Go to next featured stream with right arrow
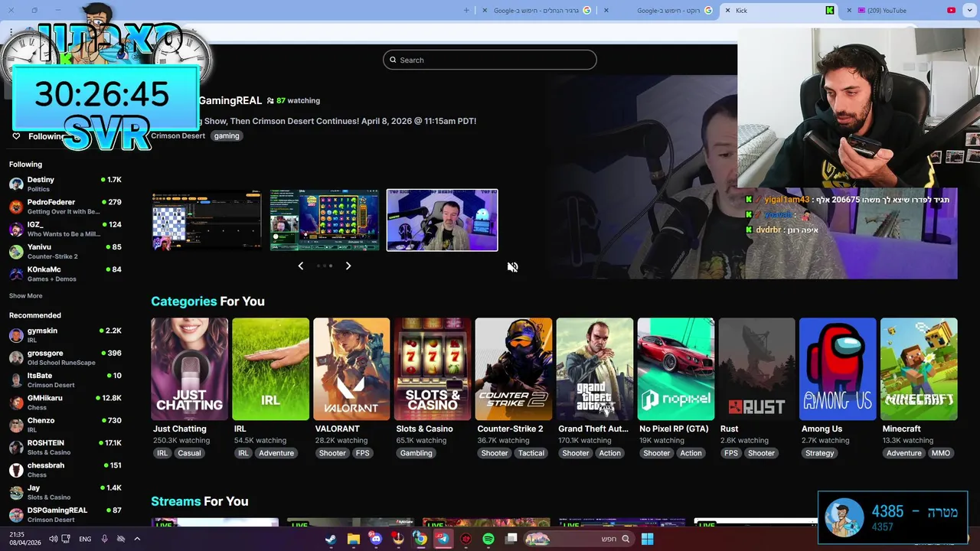The width and height of the screenshot is (980, 551). pyautogui.click(x=348, y=266)
